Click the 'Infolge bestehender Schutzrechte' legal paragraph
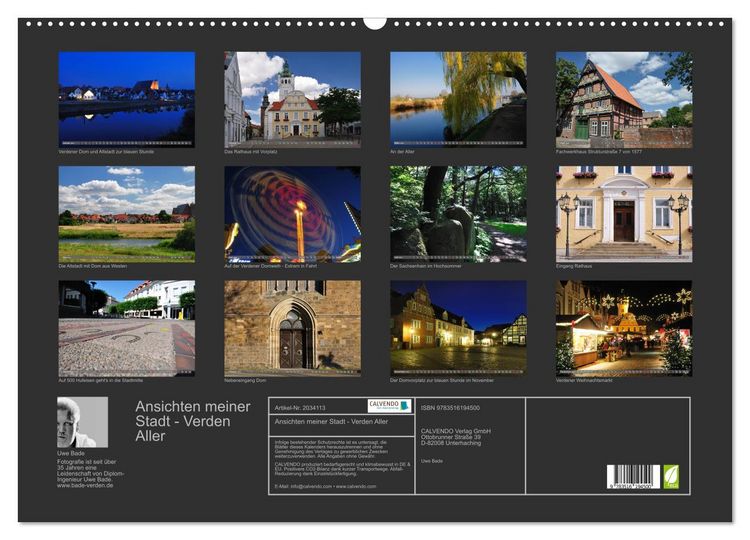This screenshot has height=540, width=750. 331,450
